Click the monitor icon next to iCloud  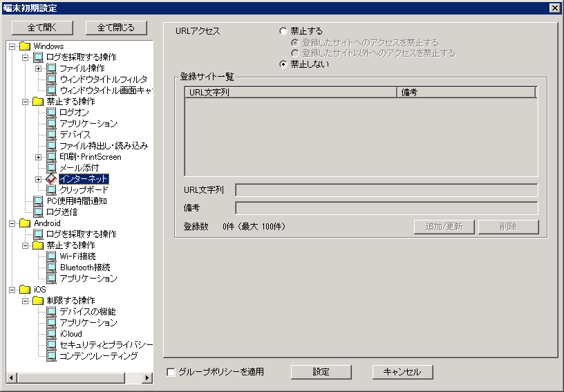(x=51, y=334)
